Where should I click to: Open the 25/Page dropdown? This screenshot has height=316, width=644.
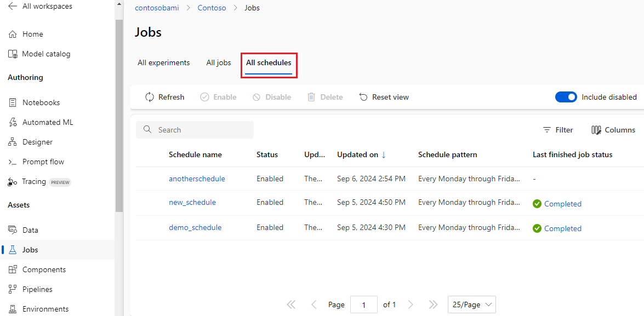pyautogui.click(x=471, y=304)
